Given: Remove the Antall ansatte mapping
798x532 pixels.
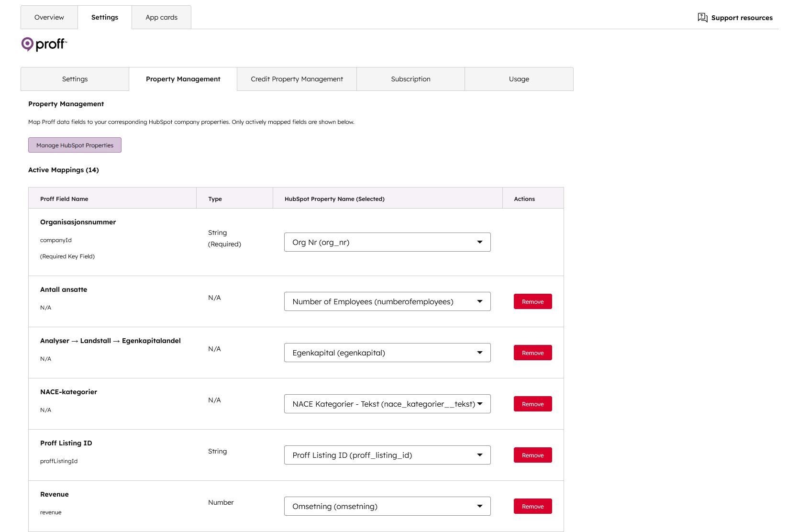Looking at the screenshot, I should 533,301.
